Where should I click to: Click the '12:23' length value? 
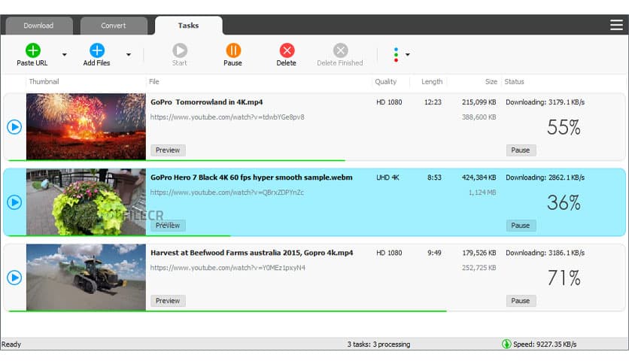[x=433, y=102]
